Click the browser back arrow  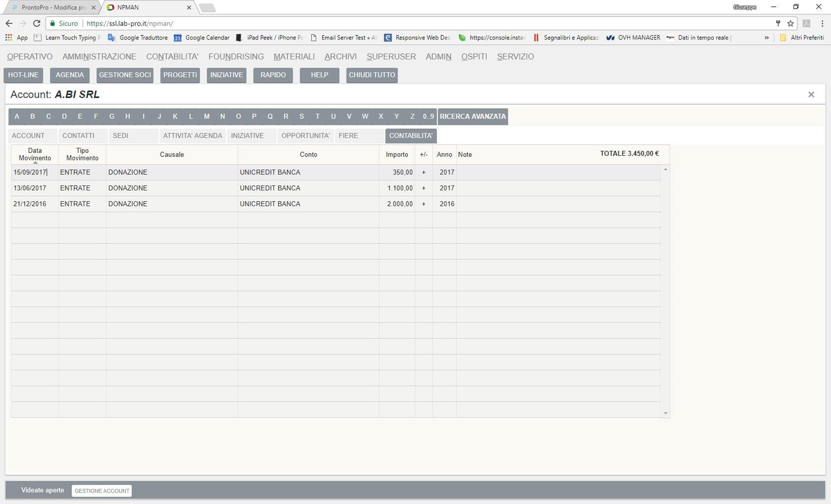click(9, 23)
